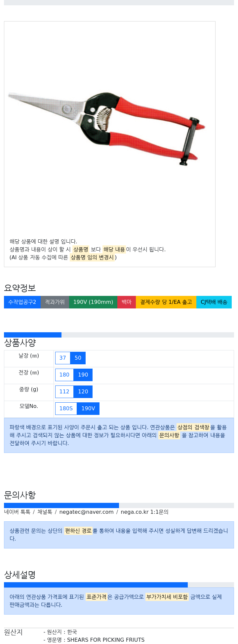This screenshot has height=644, width=238.
Task: Open 네이버 톡톡 inquiry link
Action: click(x=17, y=512)
